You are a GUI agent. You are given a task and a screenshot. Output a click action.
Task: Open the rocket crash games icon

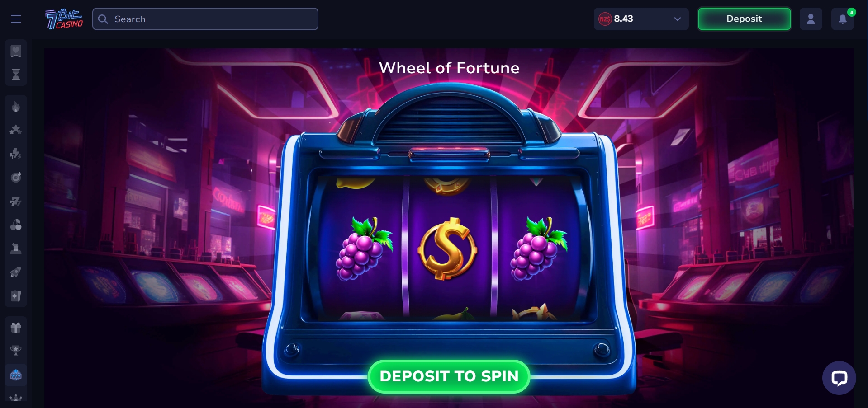click(16, 272)
